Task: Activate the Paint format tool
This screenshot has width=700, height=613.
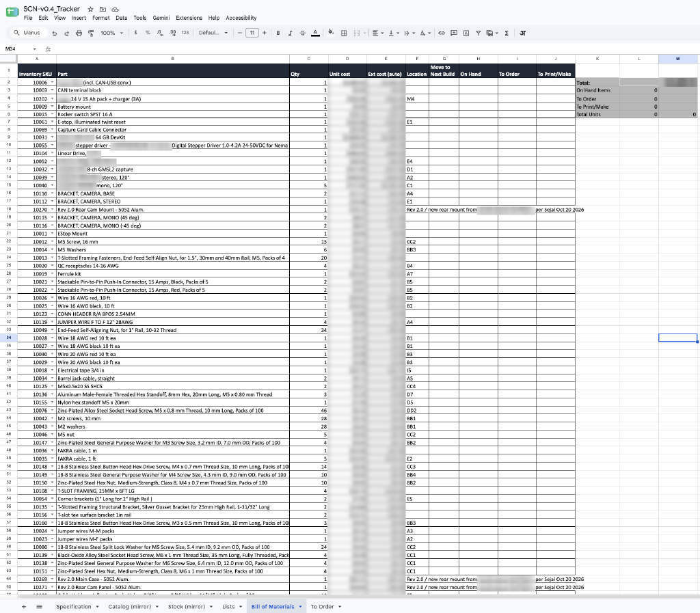Action: pyautogui.click(x=91, y=33)
